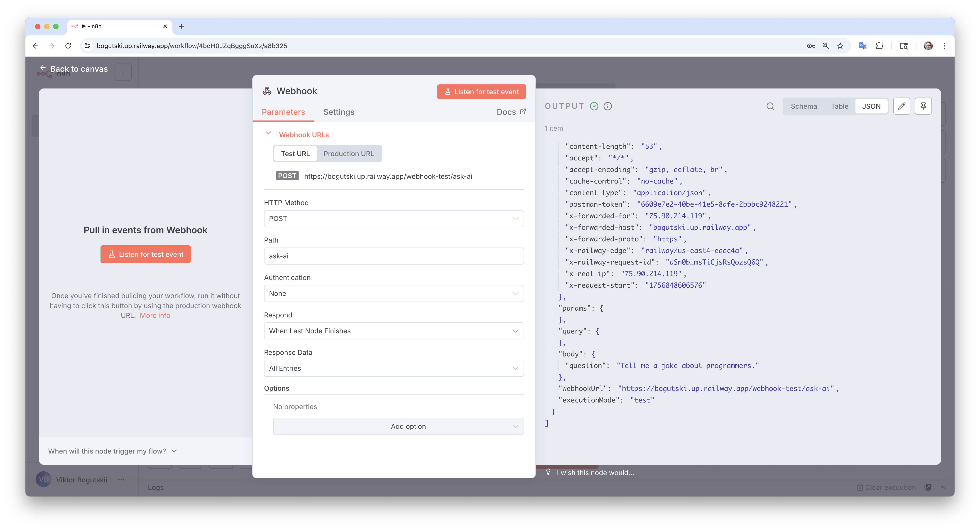
Task: Switch output view to Schema
Action: [804, 106]
